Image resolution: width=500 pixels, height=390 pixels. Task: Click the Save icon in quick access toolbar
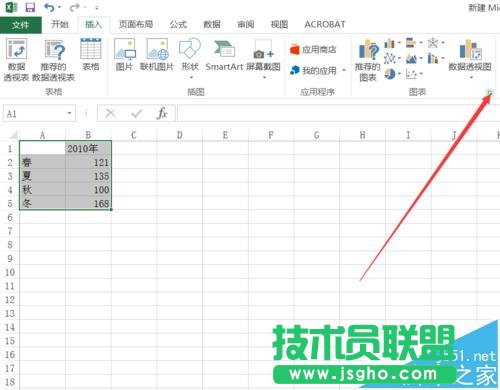coord(30,7)
